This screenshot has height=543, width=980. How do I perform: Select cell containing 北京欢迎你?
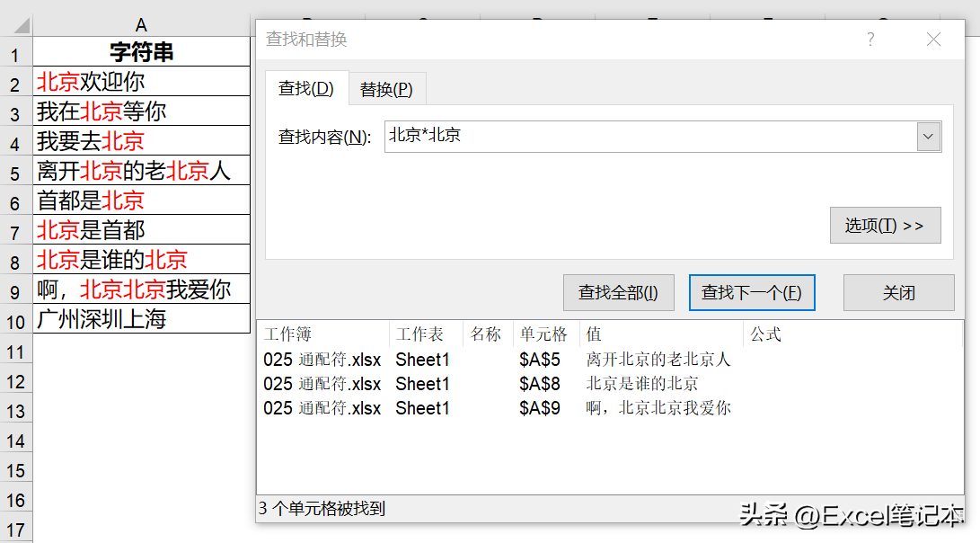coord(141,81)
